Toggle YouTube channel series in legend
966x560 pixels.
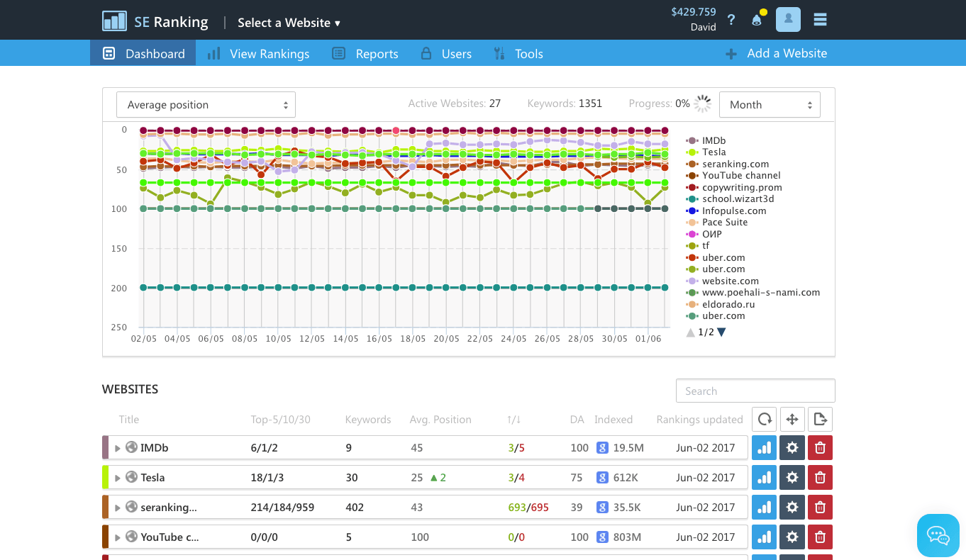(x=733, y=175)
